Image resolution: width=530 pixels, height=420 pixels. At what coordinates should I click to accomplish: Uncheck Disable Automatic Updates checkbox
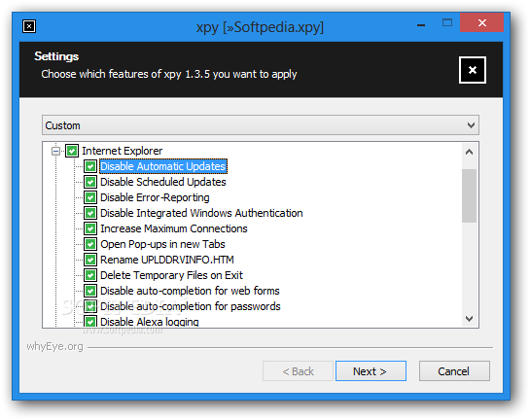(x=90, y=166)
